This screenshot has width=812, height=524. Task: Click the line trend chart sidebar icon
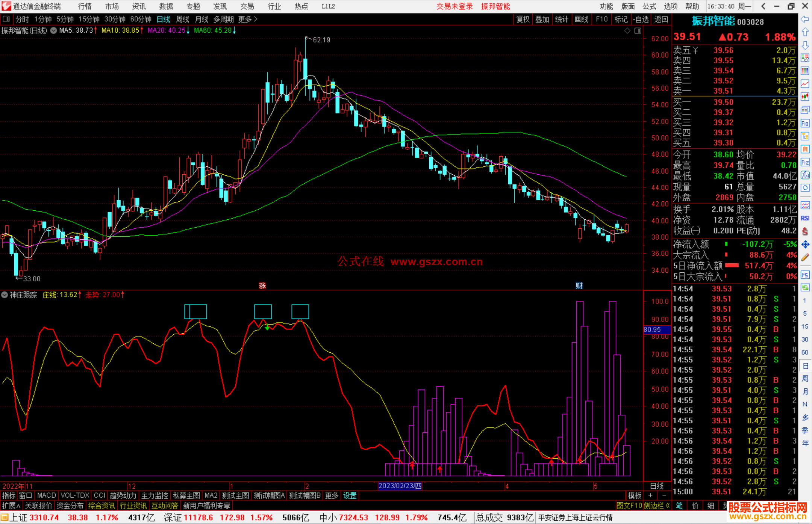tap(805, 84)
